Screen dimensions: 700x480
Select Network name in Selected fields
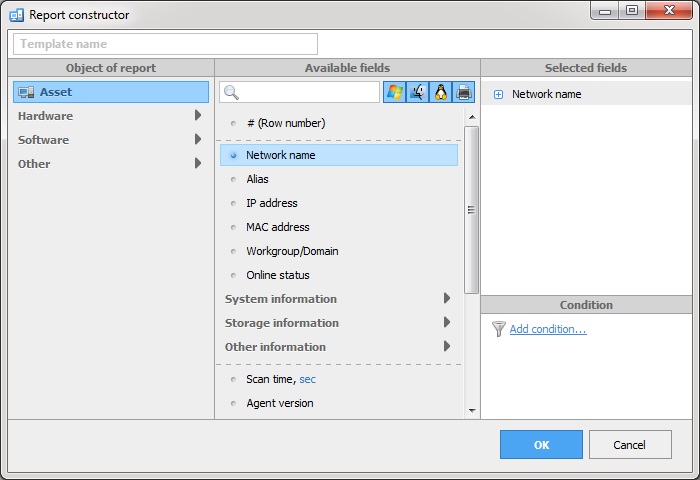coord(586,94)
